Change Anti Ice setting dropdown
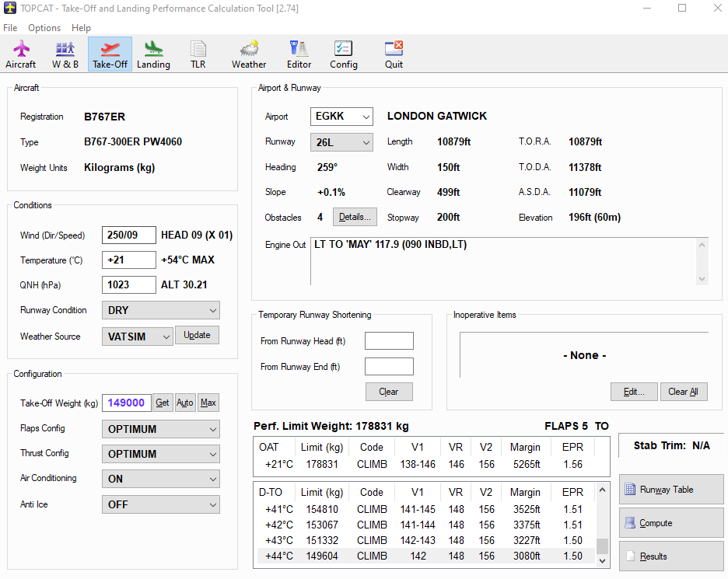The width and height of the screenshot is (728, 579). click(160, 503)
